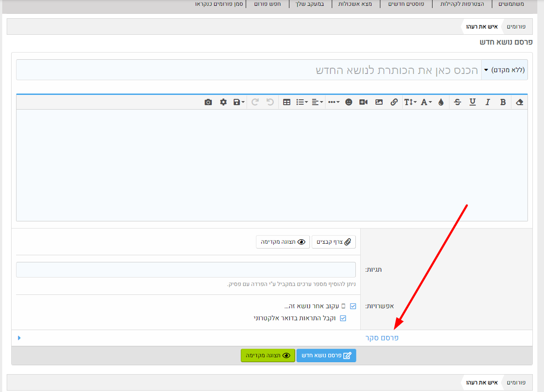
Task: Open the smiley emoji picker
Action: coord(349,102)
